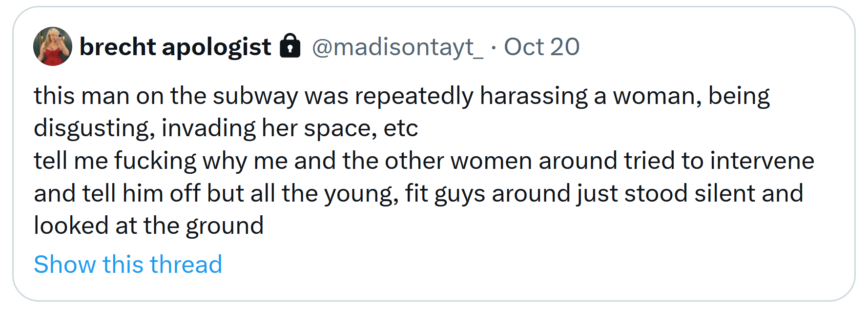This screenshot has width=868, height=309.
Task: Open the brecht apologist display name
Action: (x=175, y=47)
